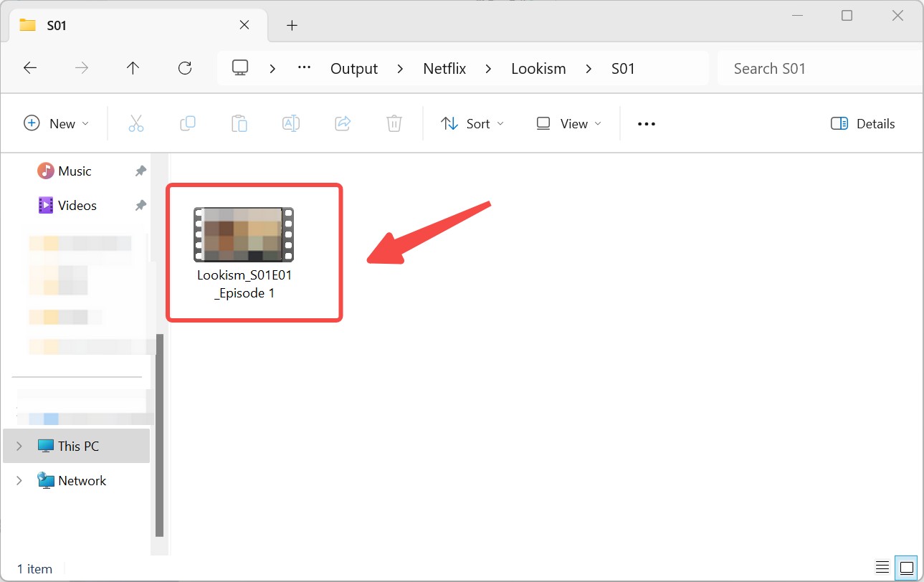Navigate back with the back arrow
924x582 pixels.
30,68
